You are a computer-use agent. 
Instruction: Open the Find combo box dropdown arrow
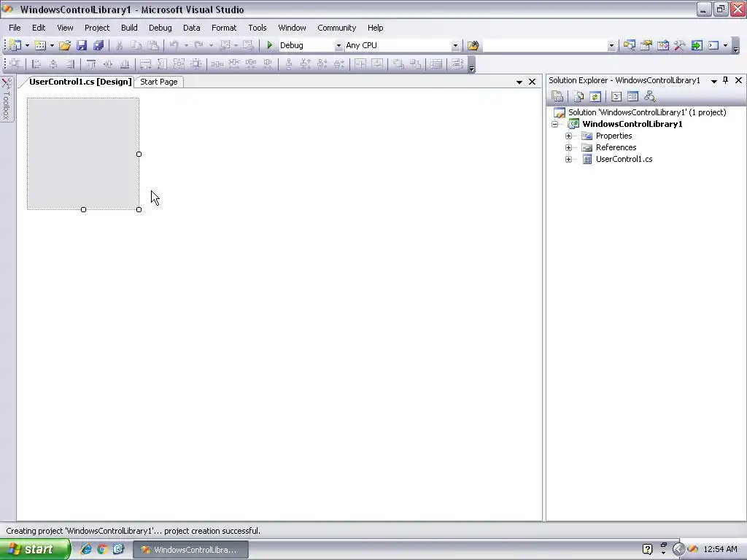611,46
